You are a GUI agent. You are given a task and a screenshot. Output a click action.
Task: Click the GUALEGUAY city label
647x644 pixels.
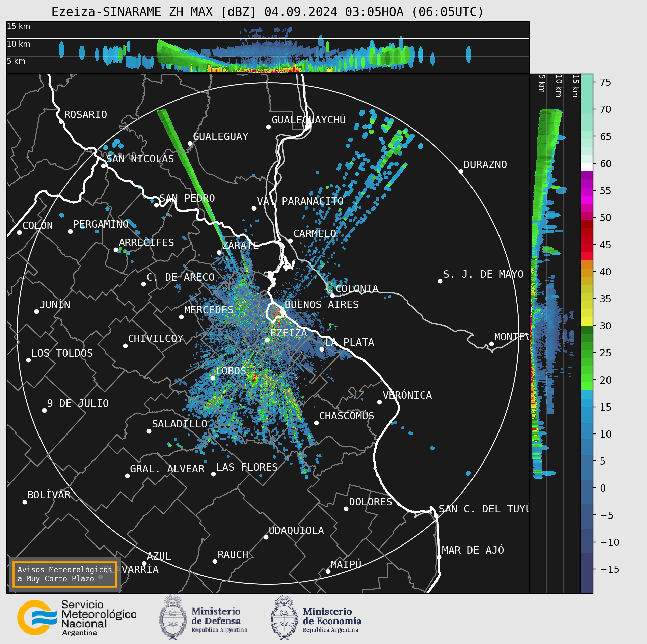220,137
